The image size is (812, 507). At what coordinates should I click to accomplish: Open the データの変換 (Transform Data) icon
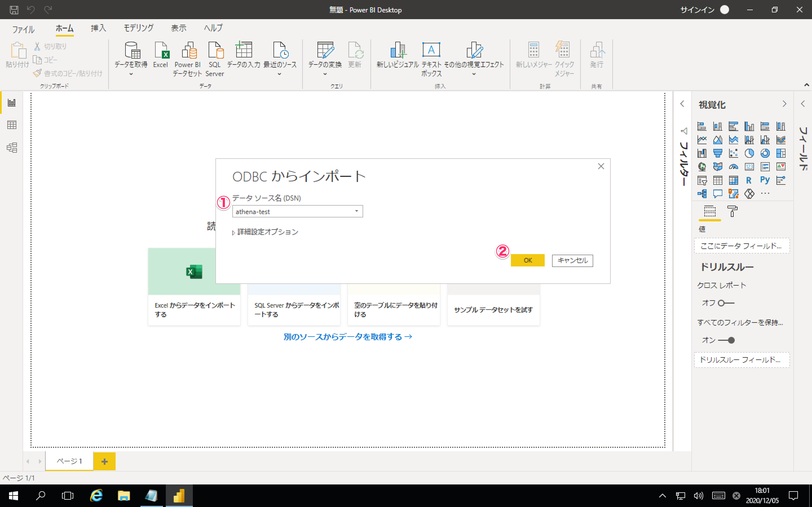325,51
